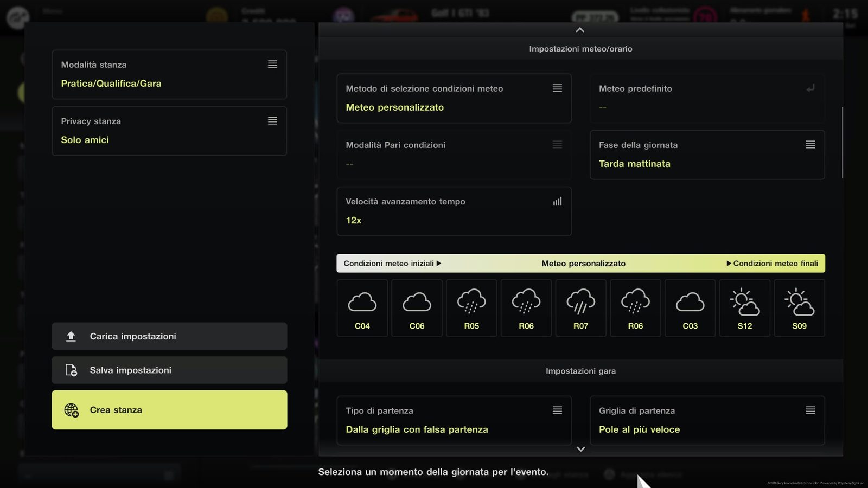This screenshot has width=868, height=488.
Task: Select the C04 cloudy weather slot
Action: [362, 308]
